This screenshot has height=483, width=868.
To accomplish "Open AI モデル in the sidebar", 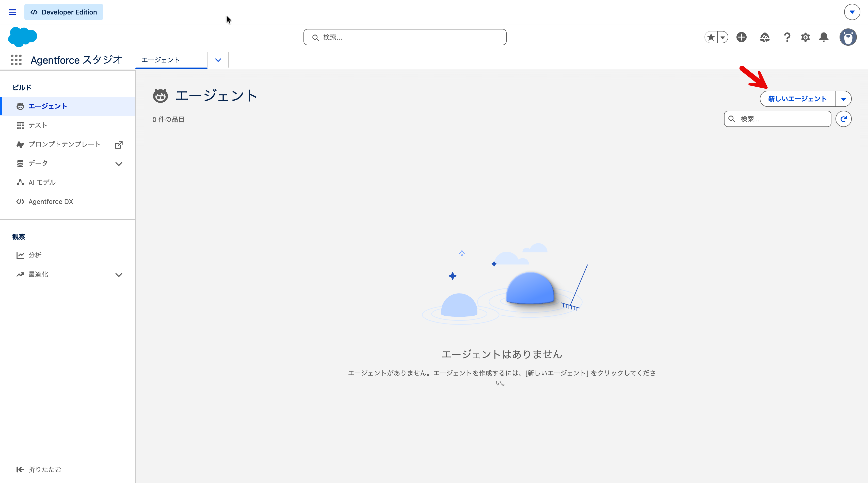I will 42,182.
